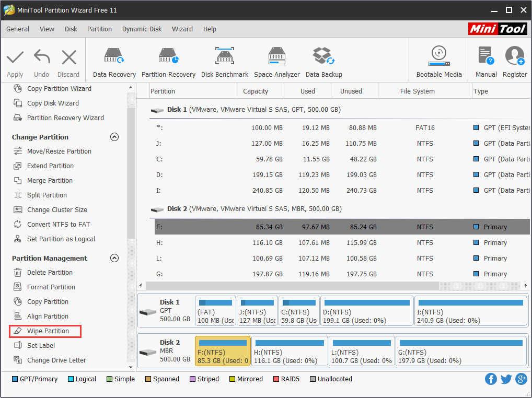Image resolution: width=532 pixels, height=398 pixels.
Task: Sort by Used column header
Action: click(x=307, y=91)
